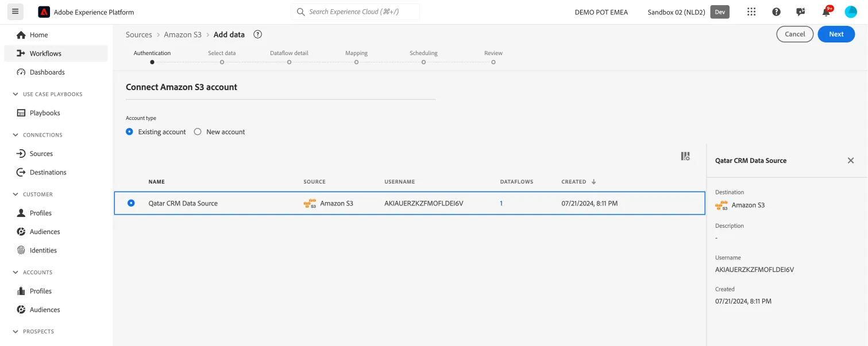Select the New account radio button
Screen dimensions: 868x346
click(198, 132)
